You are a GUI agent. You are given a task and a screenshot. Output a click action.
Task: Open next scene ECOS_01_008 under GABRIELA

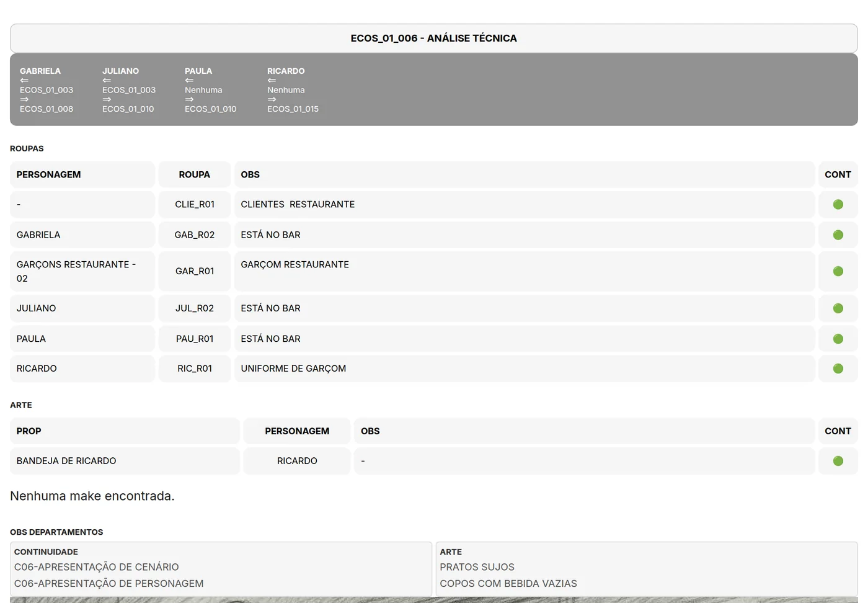pyautogui.click(x=46, y=109)
